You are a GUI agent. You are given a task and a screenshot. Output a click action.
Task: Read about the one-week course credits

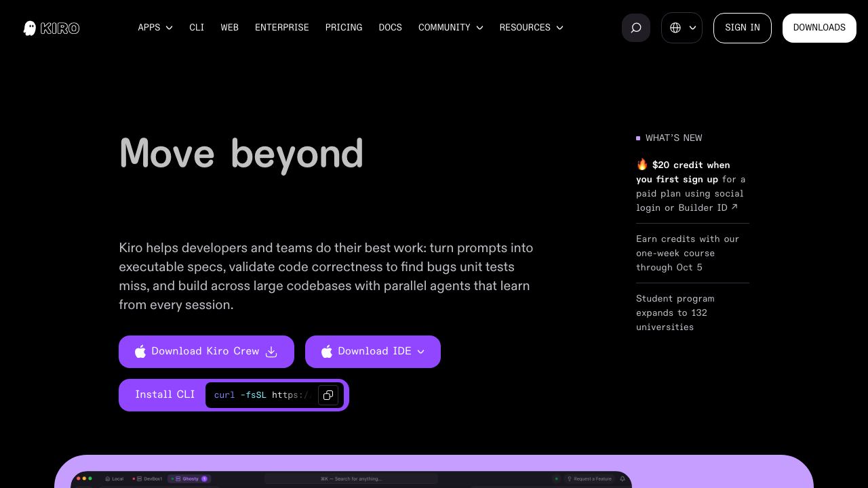coord(688,253)
